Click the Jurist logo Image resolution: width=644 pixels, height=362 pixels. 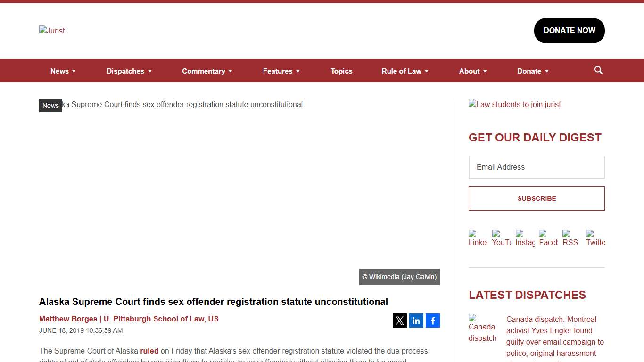pyautogui.click(x=52, y=31)
